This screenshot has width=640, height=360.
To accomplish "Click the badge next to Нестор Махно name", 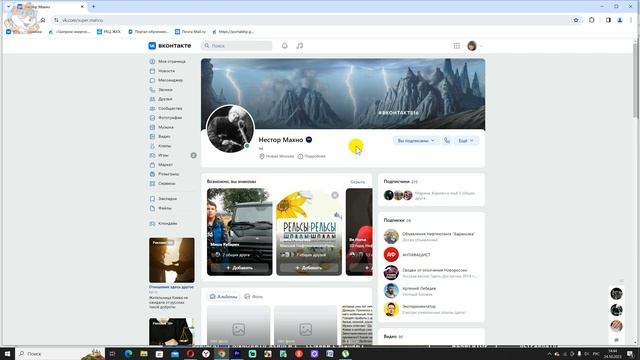I will click(309, 140).
